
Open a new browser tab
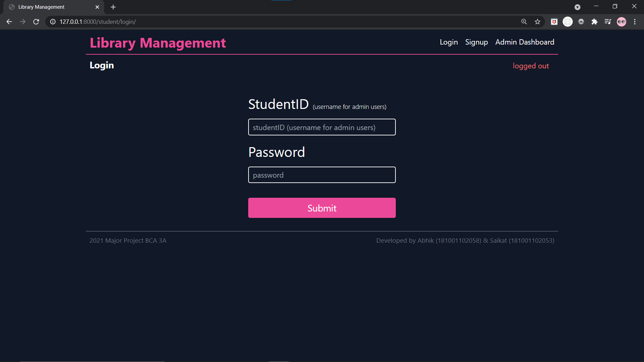click(x=113, y=7)
